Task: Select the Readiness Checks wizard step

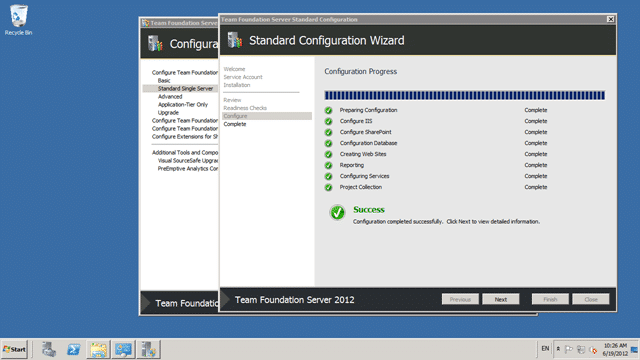Action: pos(245,108)
